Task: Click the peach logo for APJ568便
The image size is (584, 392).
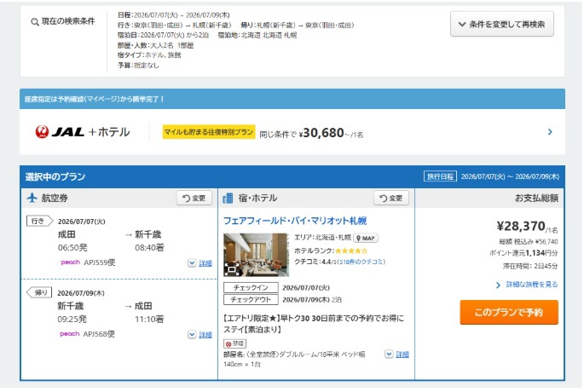Action: pyautogui.click(x=70, y=334)
